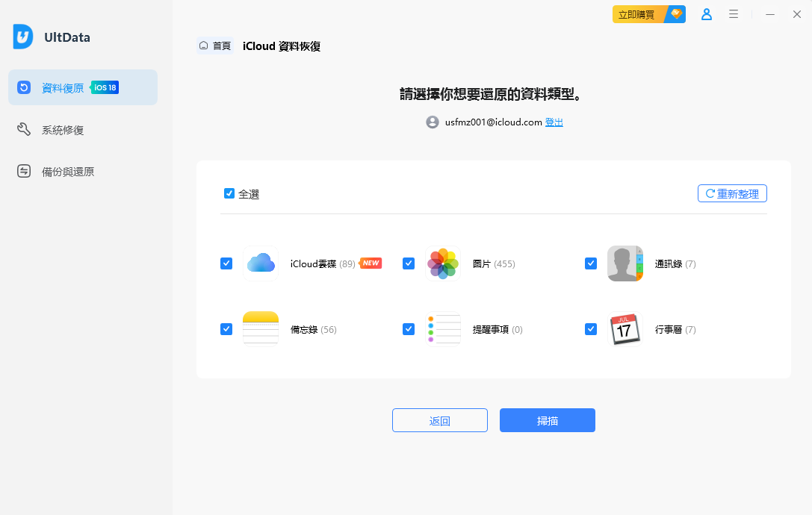Click the 登出 logout link
Image resolution: width=812 pixels, height=515 pixels.
coord(554,122)
